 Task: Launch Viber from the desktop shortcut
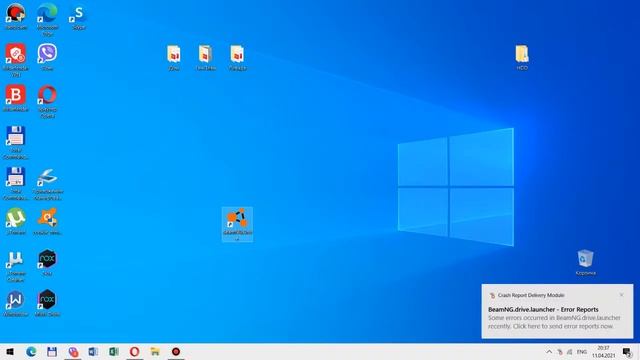coord(47,57)
